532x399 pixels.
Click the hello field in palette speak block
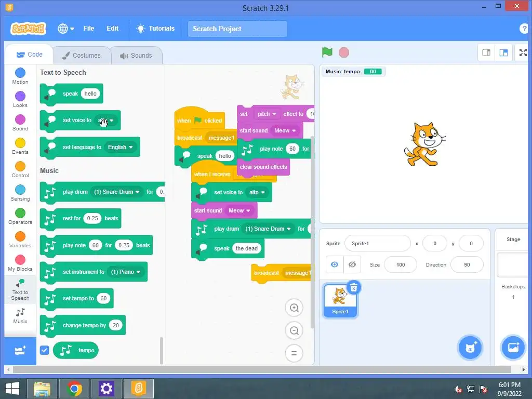90,94
